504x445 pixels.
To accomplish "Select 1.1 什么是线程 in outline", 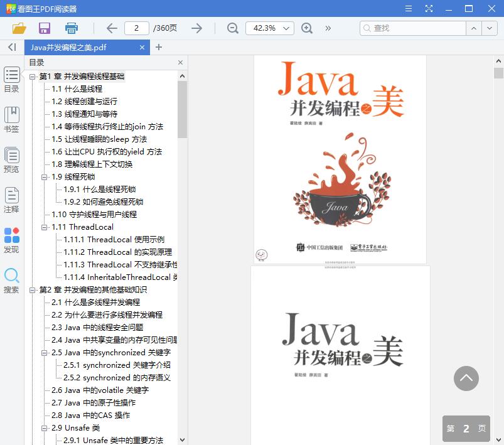I will point(77,88).
